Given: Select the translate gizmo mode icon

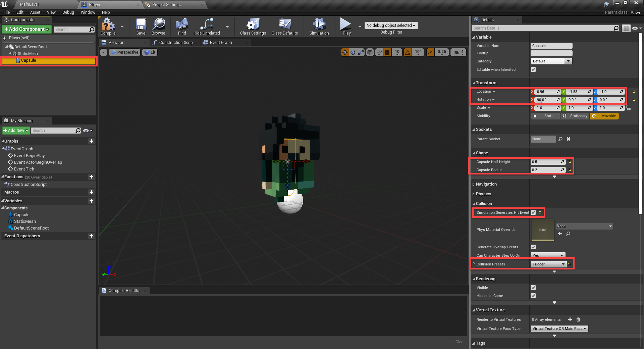Looking at the screenshot, I should pos(345,52).
